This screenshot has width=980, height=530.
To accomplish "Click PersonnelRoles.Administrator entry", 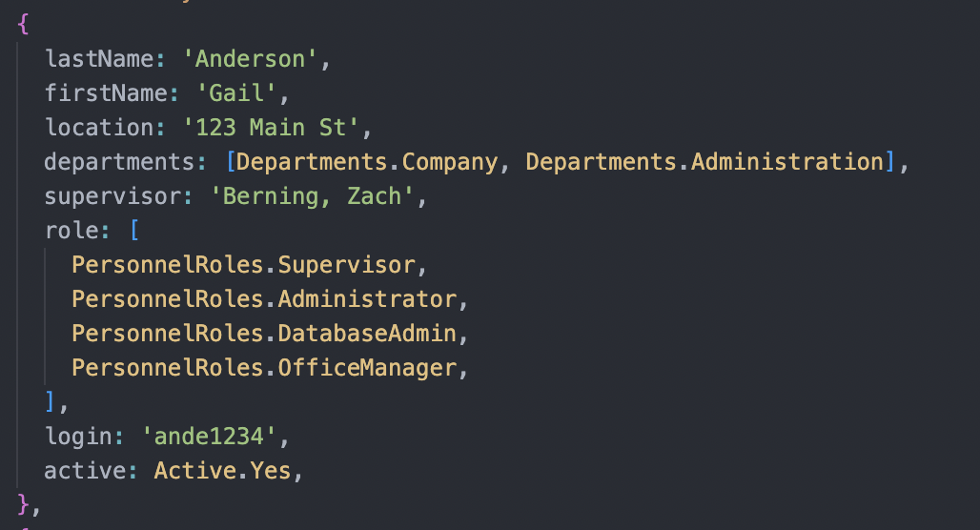I will point(264,299).
